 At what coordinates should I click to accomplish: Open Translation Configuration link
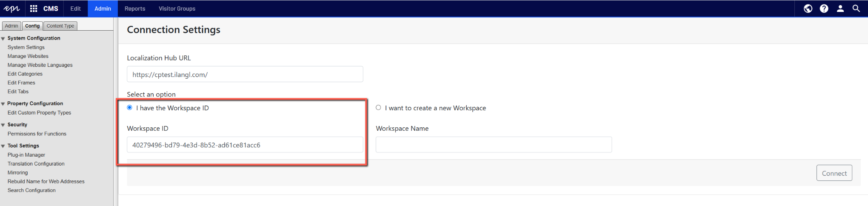[x=36, y=164]
